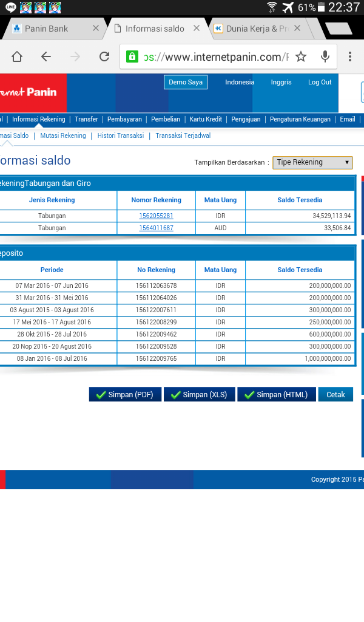364x622 pixels.
Task: Select the AUD currency cell
Action: pyautogui.click(x=220, y=228)
